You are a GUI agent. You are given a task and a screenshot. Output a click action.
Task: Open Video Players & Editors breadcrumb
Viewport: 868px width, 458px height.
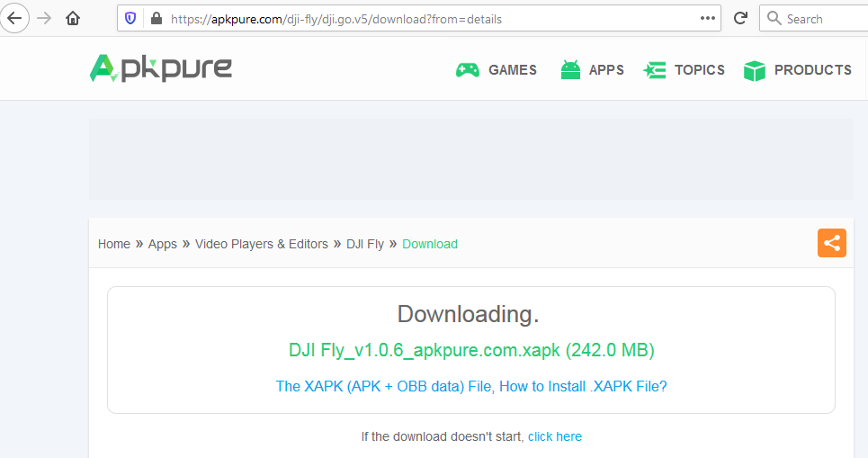[261, 244]
